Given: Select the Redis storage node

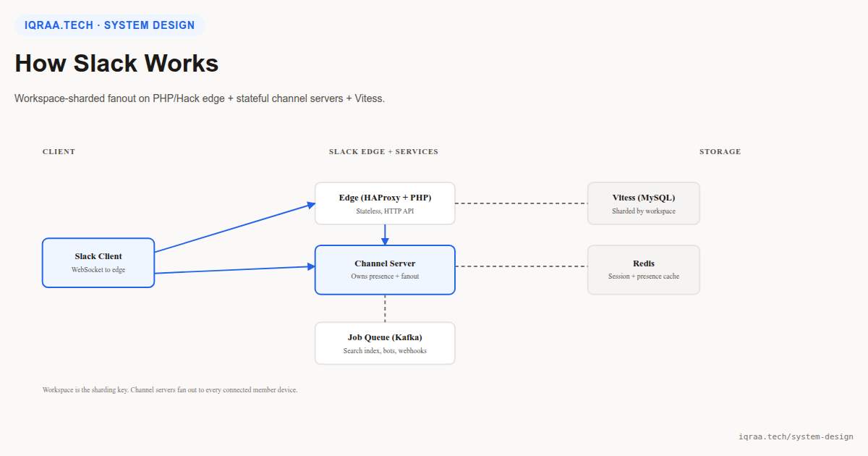Looking at the screenshot, I should (x=644, y=270).
